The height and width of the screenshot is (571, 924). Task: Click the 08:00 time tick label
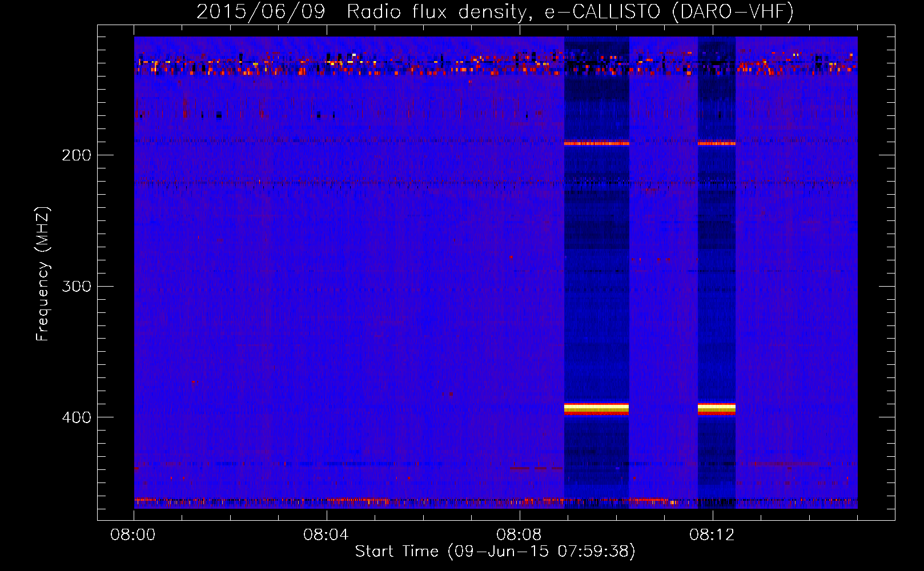(133, 535)
